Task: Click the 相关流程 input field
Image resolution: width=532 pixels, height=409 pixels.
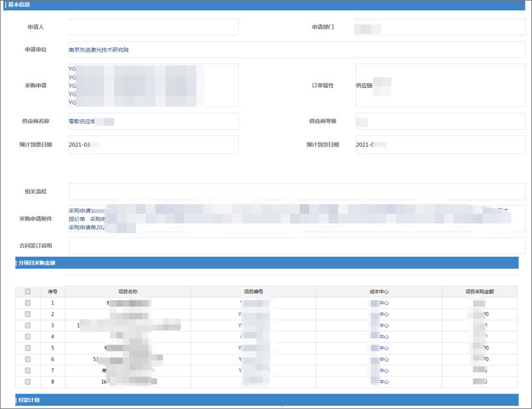Action: point(297,192)
